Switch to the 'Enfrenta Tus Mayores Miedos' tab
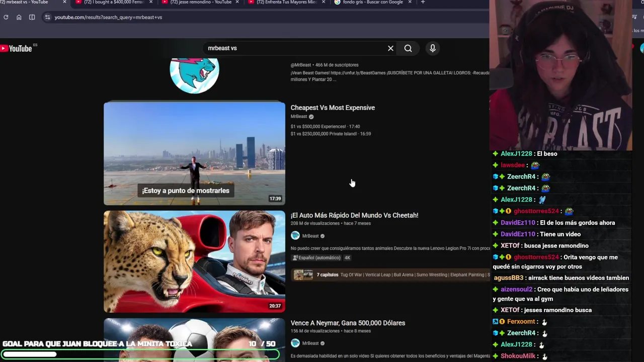 (287, 2)
